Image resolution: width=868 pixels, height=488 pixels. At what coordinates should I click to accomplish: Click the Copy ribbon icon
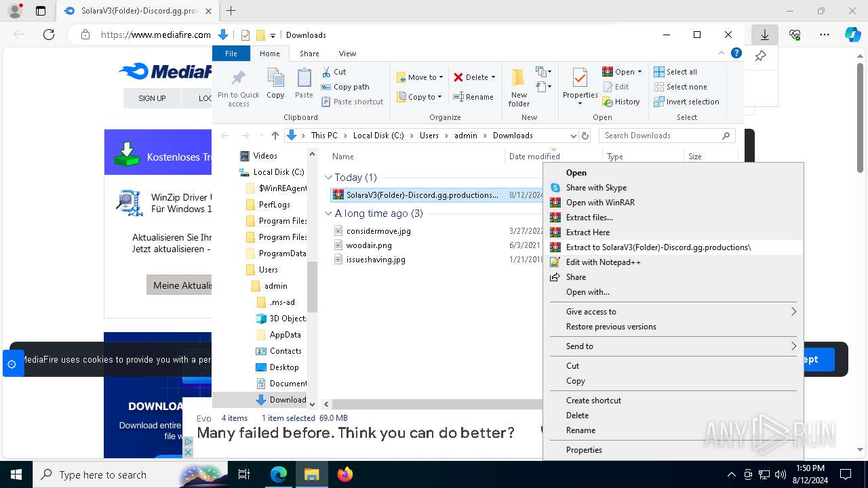(x=275, y=83)
